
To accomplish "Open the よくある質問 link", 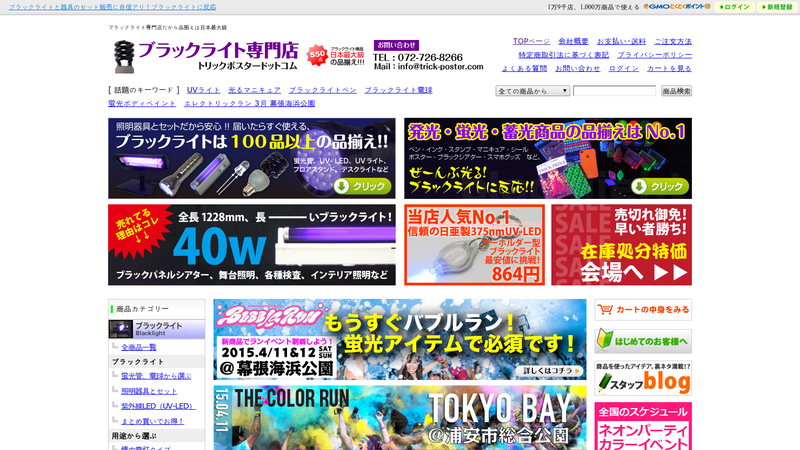I will click(x=524, y=68).
